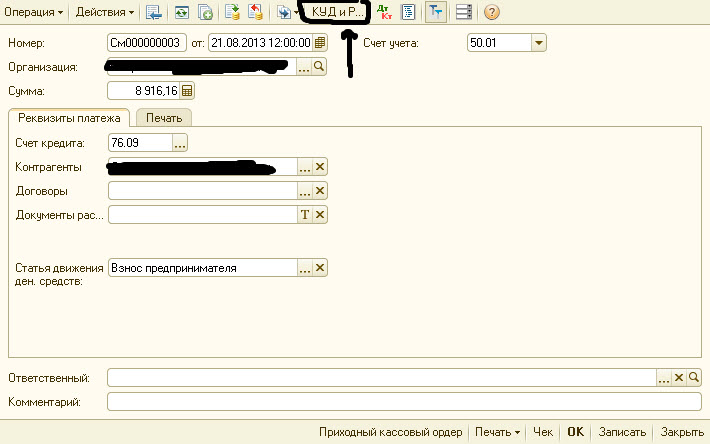Click the Чек button
The height and width of the screenshot is (444, 710).
tap(543, 432)
